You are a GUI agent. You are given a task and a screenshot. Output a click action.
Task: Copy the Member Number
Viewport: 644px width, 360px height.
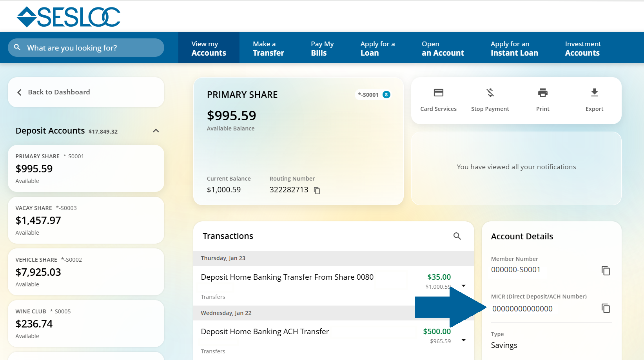(606, 271)
